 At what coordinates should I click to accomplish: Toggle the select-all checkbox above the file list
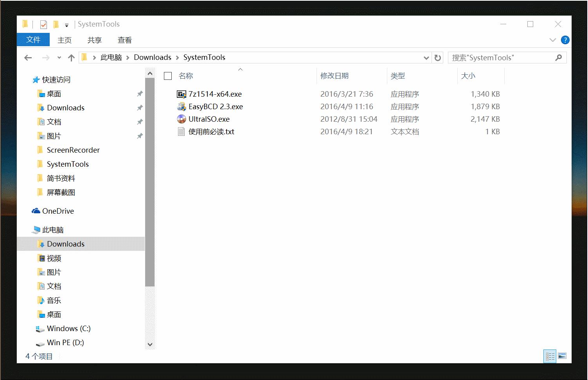(167, 76)
